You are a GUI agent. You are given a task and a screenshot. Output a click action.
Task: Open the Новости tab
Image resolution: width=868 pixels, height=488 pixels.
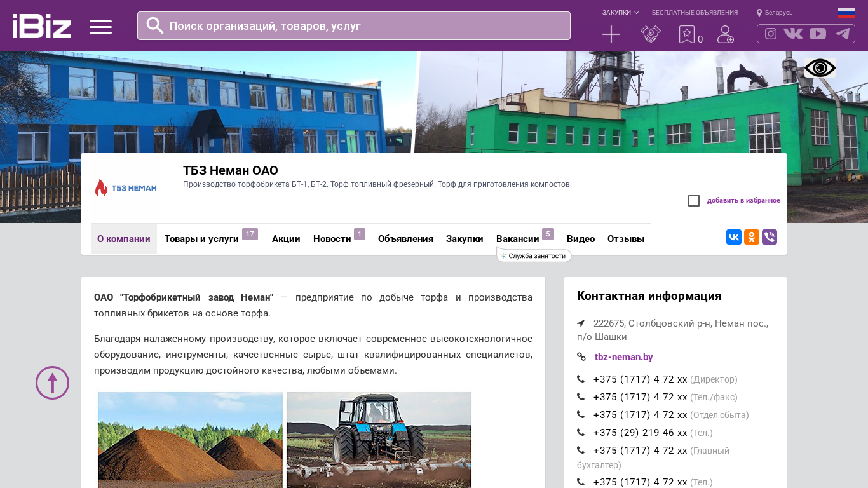click(x=332, y=239)
